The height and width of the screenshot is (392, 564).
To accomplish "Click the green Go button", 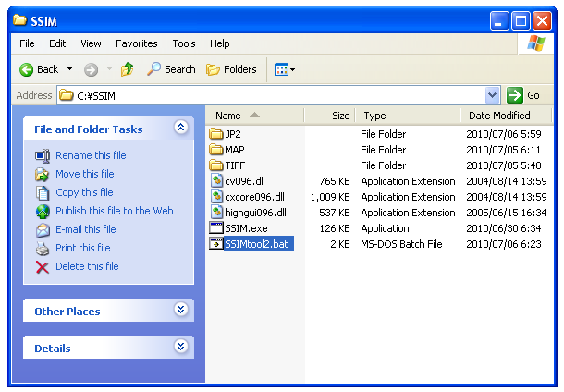I will [x=522, y=95].
